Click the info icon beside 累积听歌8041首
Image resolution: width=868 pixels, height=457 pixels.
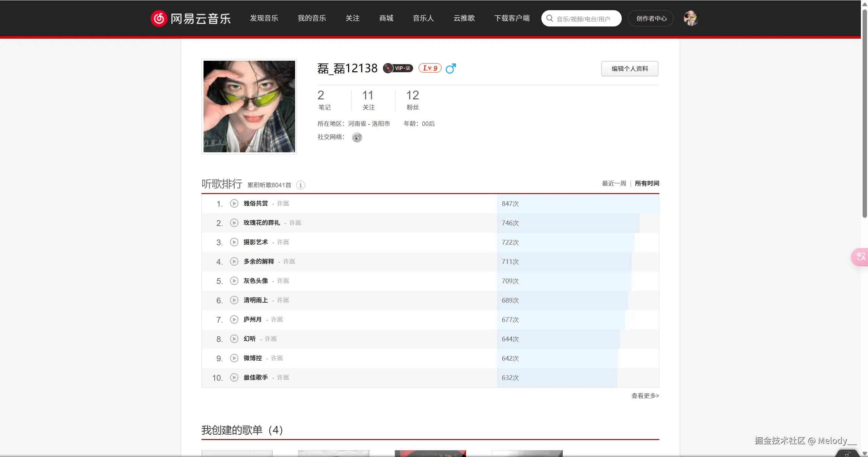(300, 185)
